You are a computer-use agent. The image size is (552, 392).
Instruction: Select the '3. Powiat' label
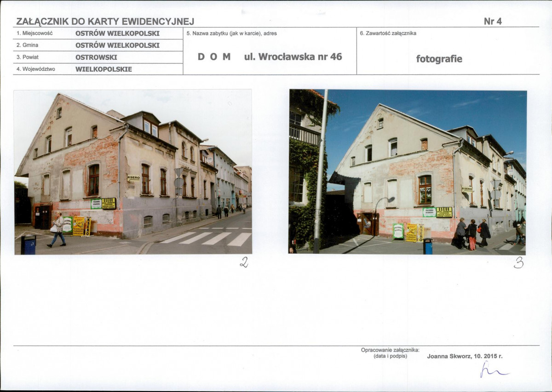click(x=28, y=57)
